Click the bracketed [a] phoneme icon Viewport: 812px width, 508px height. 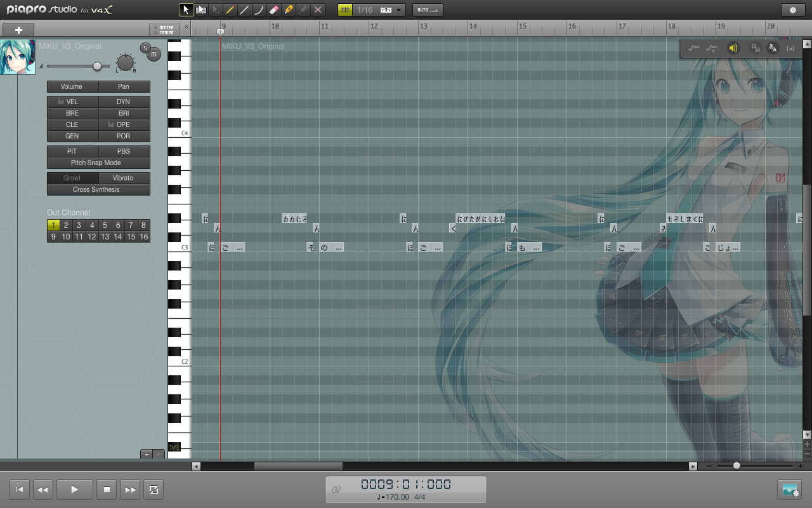[x=790, y=48]
